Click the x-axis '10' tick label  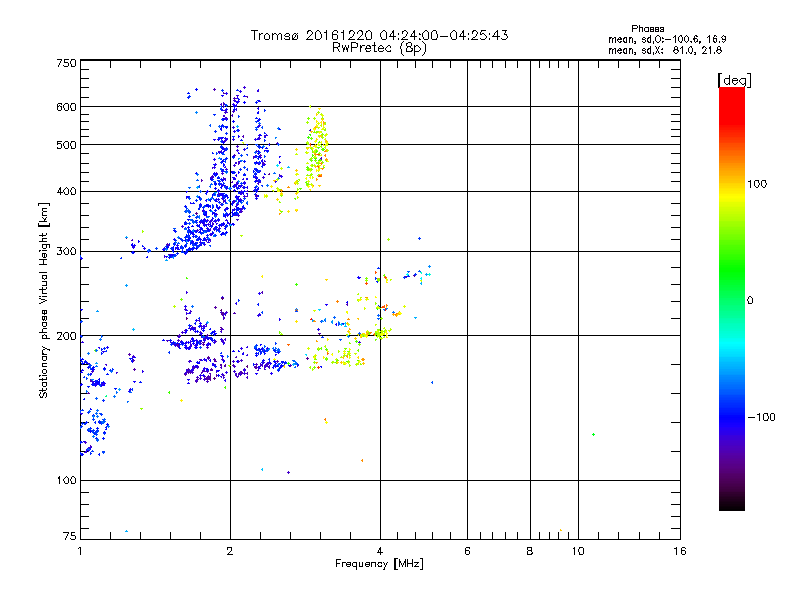(x=578, y=551)
